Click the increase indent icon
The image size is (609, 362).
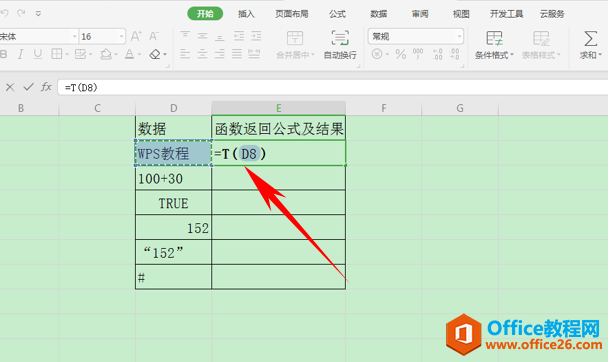[256, 36]
